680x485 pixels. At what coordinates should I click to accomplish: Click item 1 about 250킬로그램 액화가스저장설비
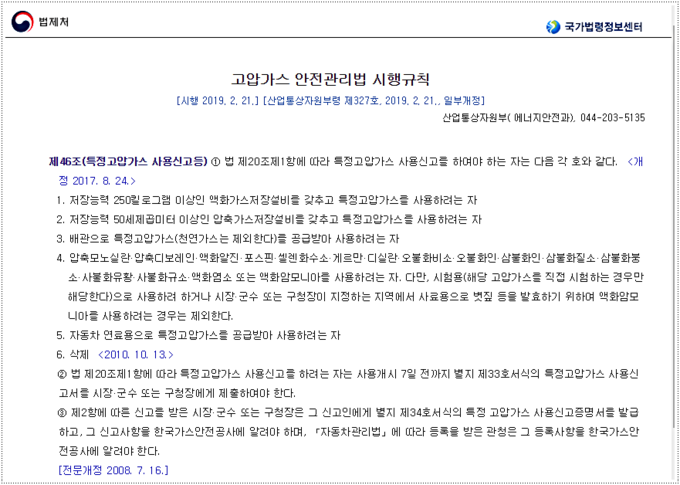click(267, 200)
